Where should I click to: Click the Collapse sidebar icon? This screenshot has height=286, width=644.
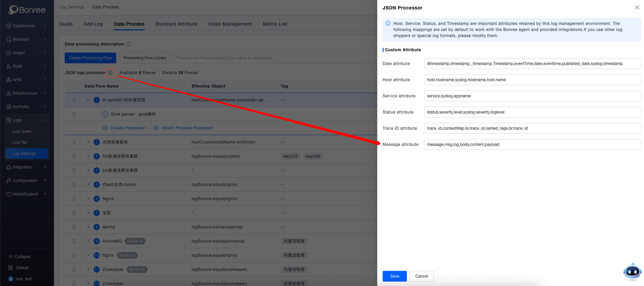[11, 257]
